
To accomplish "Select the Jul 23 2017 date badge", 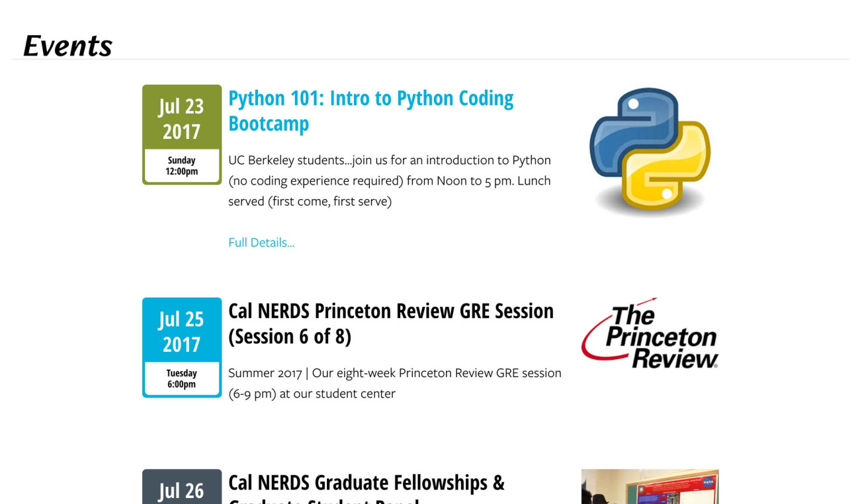I will [181, 119].
